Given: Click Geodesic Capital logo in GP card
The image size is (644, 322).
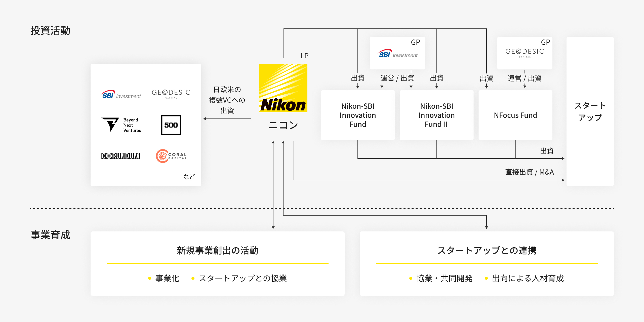Looking at the screenshot, I should (x=525, y=53).
